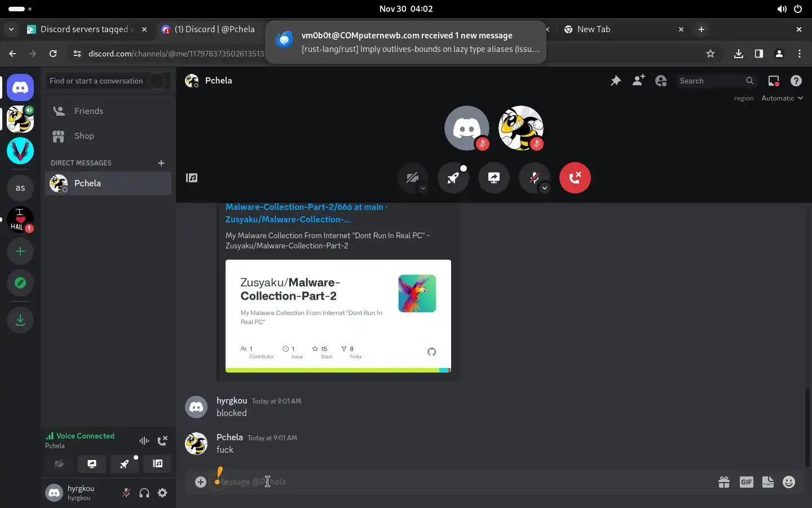Add friends to DM icon
The height and width of the screenshot is (508, 812).
[x=638, y=81]
